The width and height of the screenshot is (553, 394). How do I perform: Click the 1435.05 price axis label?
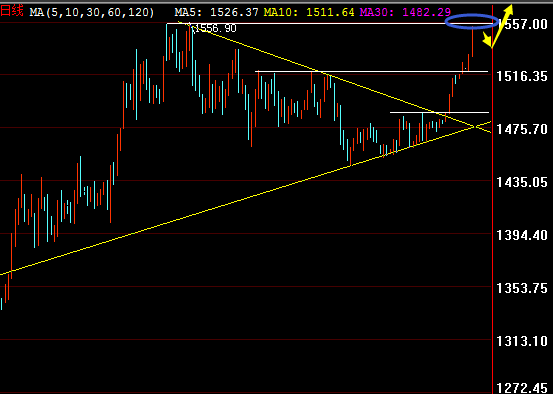(522, 182)
